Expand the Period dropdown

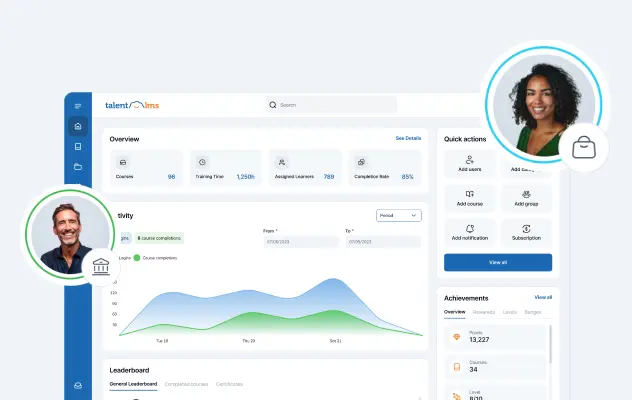pyautogui.click(x=399, y=215)
